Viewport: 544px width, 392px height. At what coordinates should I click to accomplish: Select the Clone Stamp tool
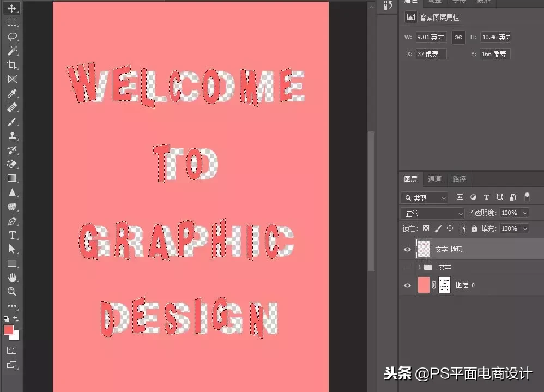coord(12,136)
